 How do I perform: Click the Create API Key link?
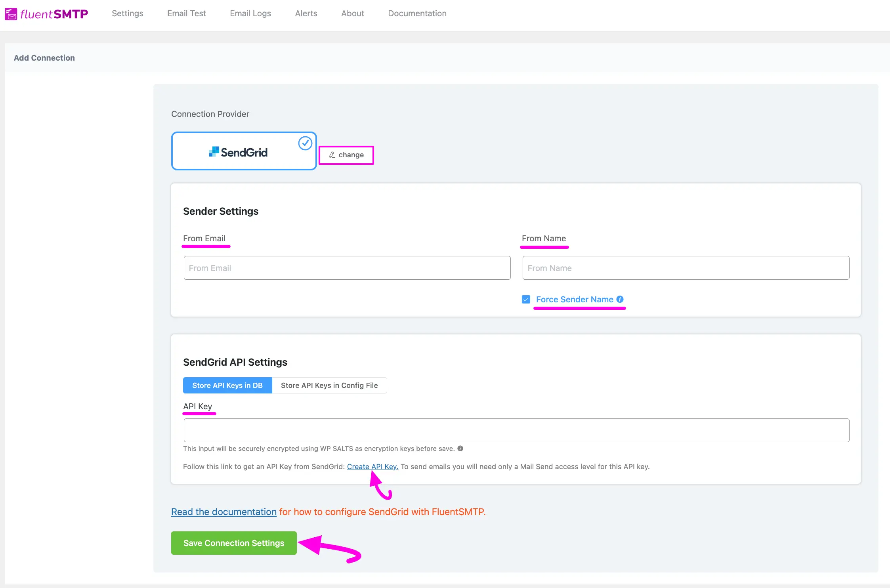click(x=372, y=466)
